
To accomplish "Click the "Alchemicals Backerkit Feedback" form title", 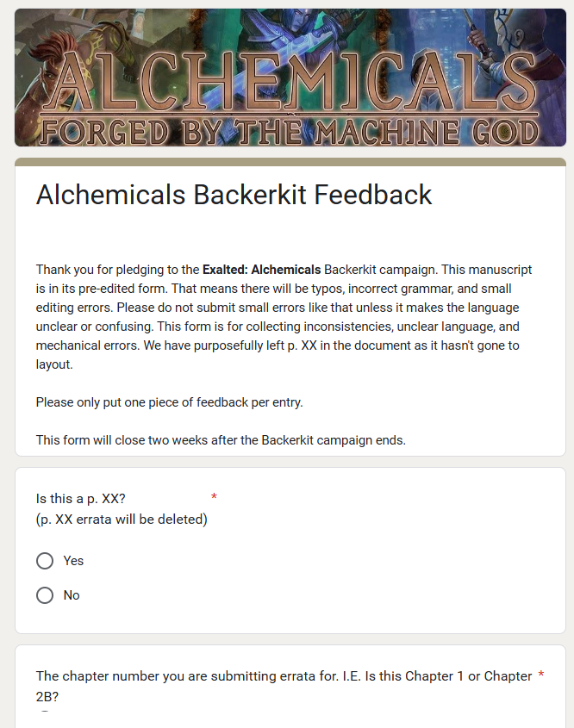I will tap(234, 195).
